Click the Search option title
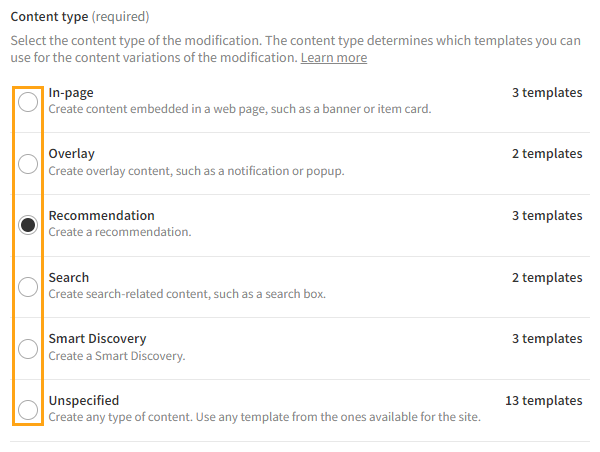Viewport: 600px width, 452px height. [x=68, y=278]
